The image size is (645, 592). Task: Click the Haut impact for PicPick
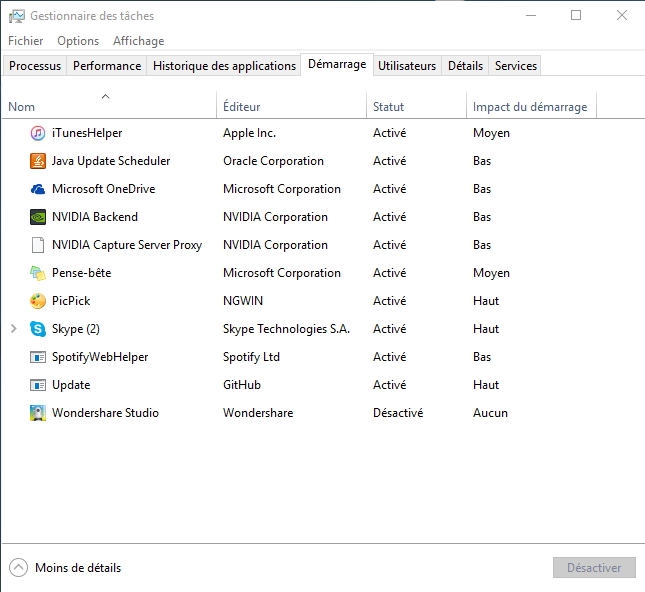(x=486, y=301)
